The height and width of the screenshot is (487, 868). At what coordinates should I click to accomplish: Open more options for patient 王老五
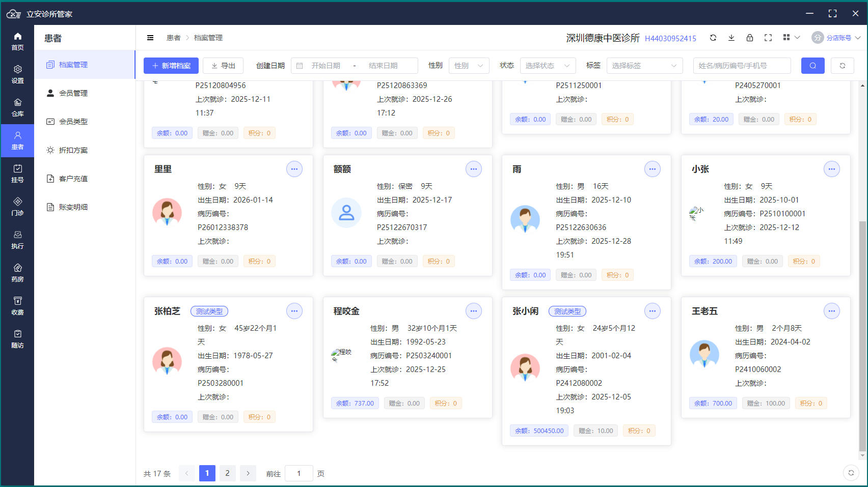(x=832, y=311)
